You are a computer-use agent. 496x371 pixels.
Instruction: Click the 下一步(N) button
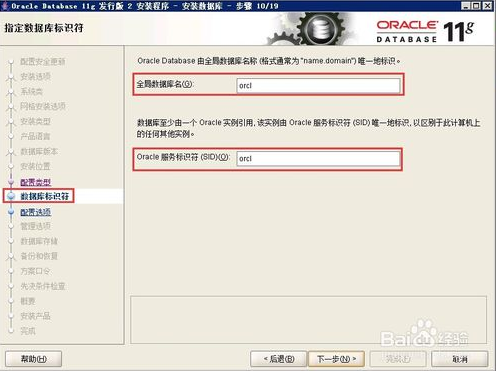[x=336, y=359]
